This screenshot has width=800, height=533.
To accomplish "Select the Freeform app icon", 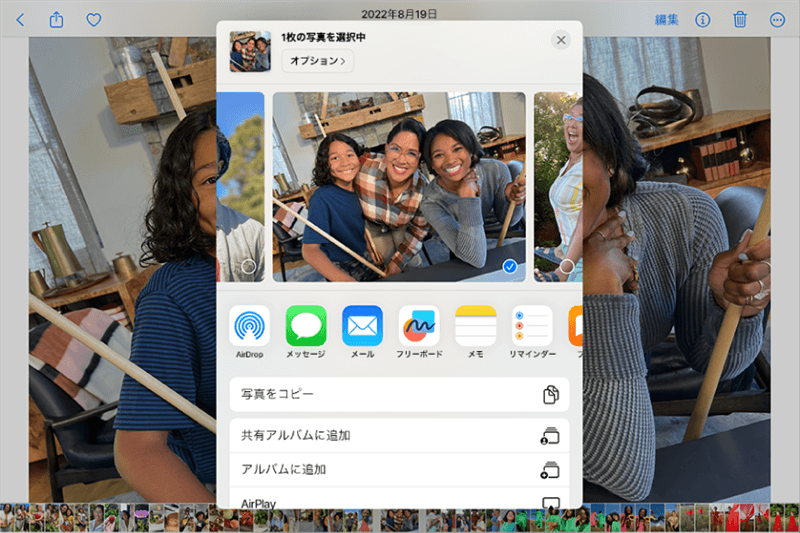I will (419, 326).
